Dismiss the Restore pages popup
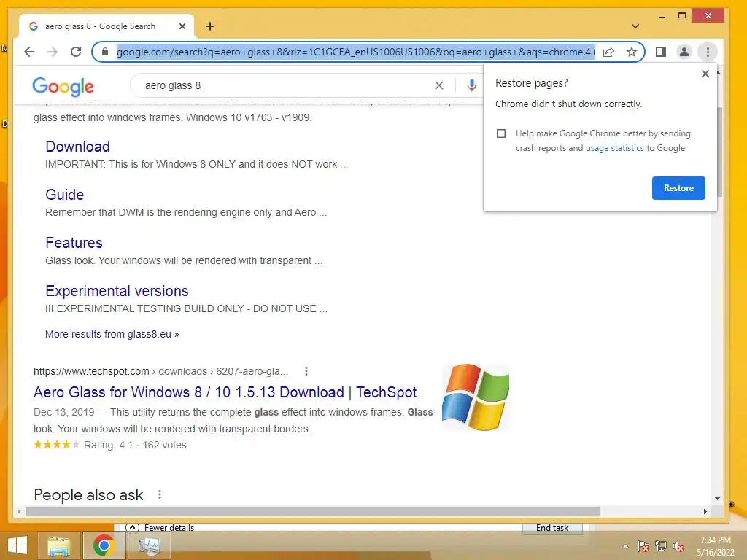 705,74
